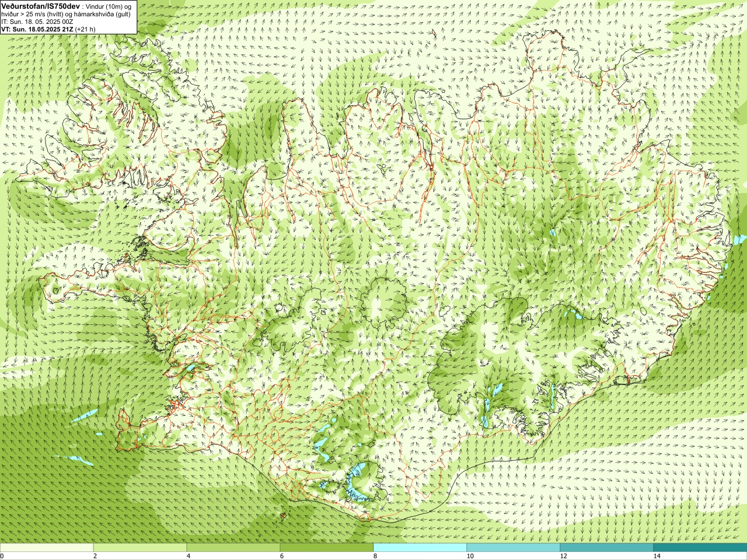Screen dimensions: 747x560
Task: Click the 8–10 light cyan color bar segment
Action: coord(420,548)
